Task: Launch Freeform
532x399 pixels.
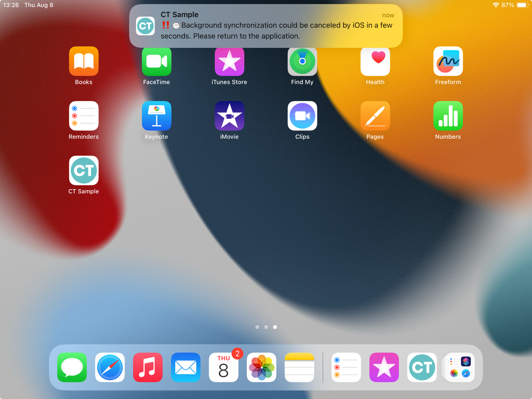Action: pyautogui.click(x=448, y=61)
